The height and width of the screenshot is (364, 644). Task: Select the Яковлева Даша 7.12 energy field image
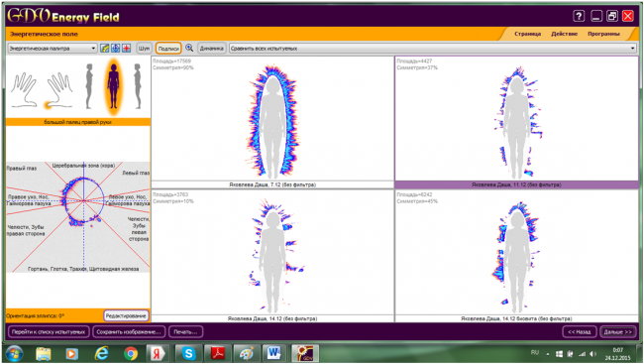click(x=272, y=118)
